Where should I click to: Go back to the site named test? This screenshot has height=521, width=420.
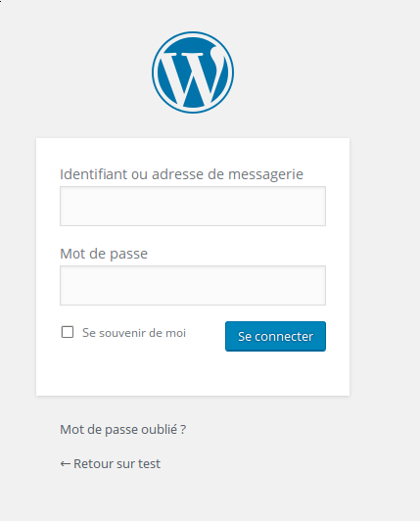(x=111, y=464)
